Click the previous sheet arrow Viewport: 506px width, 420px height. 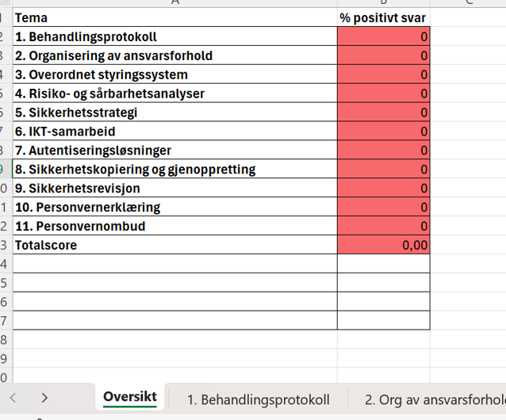pos(13,398)
